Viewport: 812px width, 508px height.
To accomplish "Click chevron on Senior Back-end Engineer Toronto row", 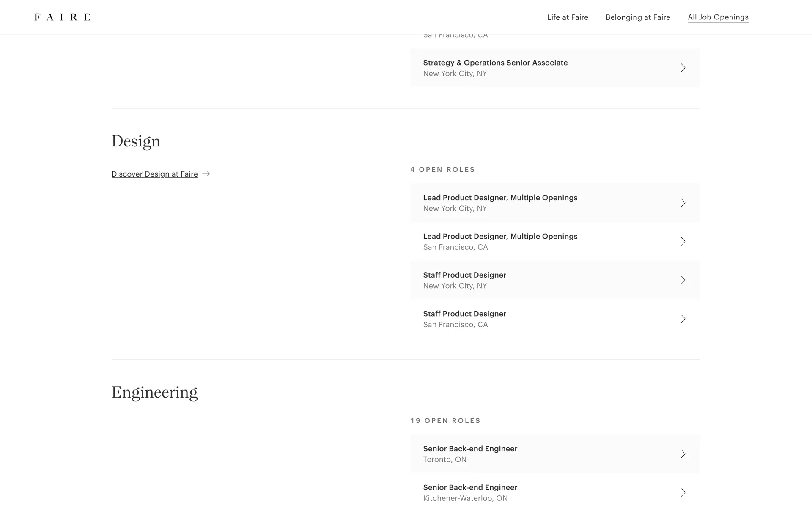I will point(683,454).
